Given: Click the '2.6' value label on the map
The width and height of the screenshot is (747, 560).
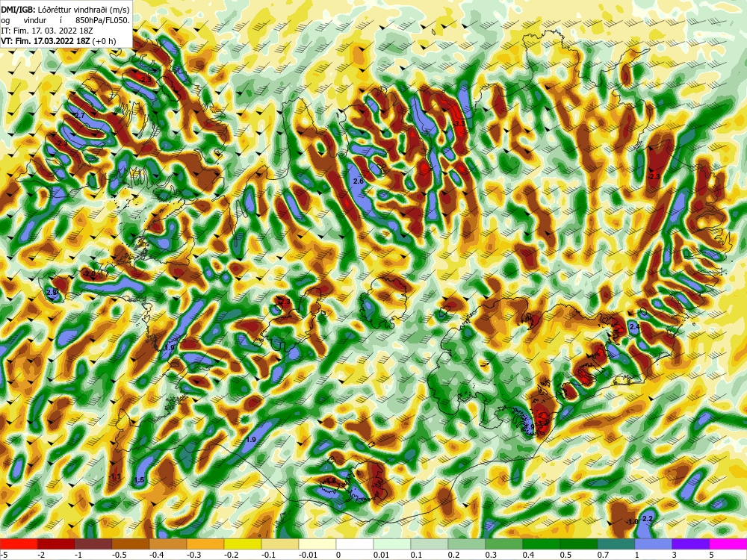Looking at the screenshot, I should pos(359,181).
